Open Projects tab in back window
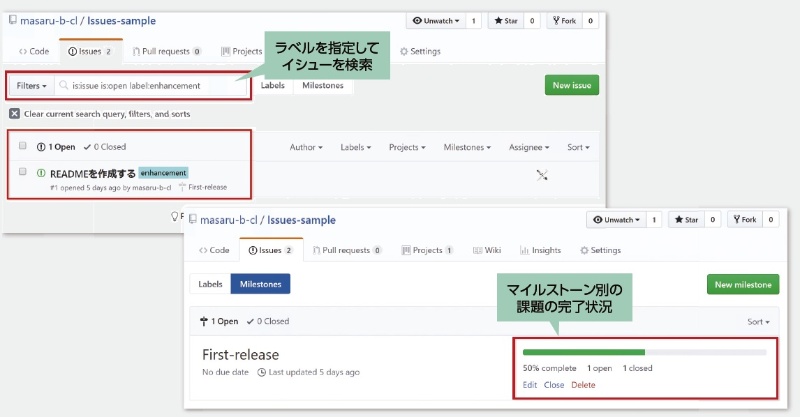The image size is (800, 417). (241, 52)
